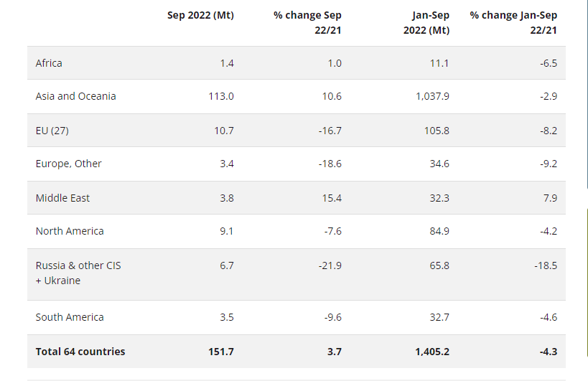Viewport: 588px width, 381px height.
Task: Click the "% change Jan-Sep 22/21" header
Action: (513, 22)
